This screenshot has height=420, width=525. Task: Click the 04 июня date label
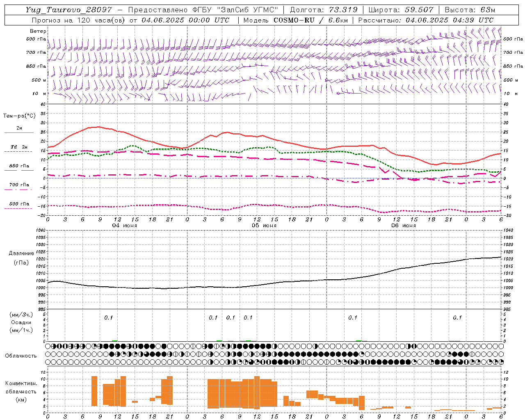125,226
